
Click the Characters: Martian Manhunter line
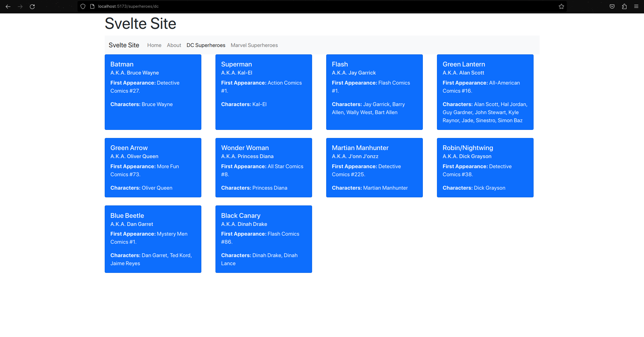[x=370, y=188]
